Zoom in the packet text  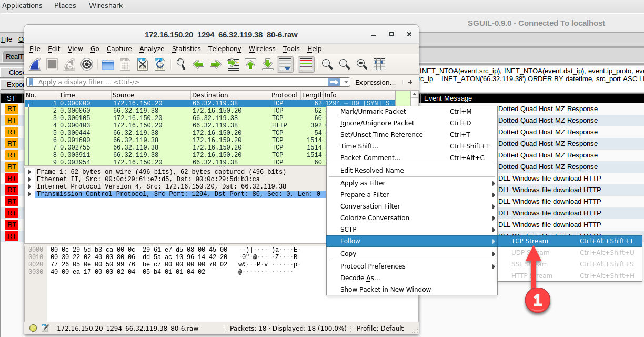[x=327, y=64]
